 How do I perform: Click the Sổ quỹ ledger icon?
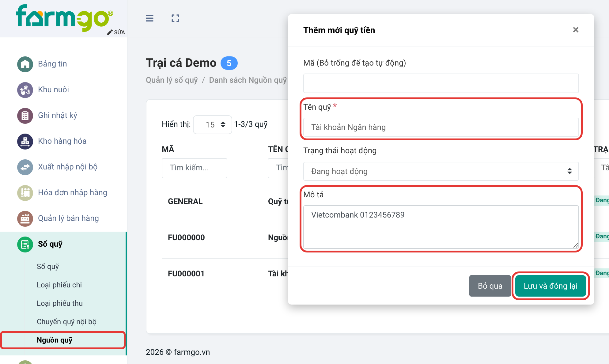click(x=25, y=244)
